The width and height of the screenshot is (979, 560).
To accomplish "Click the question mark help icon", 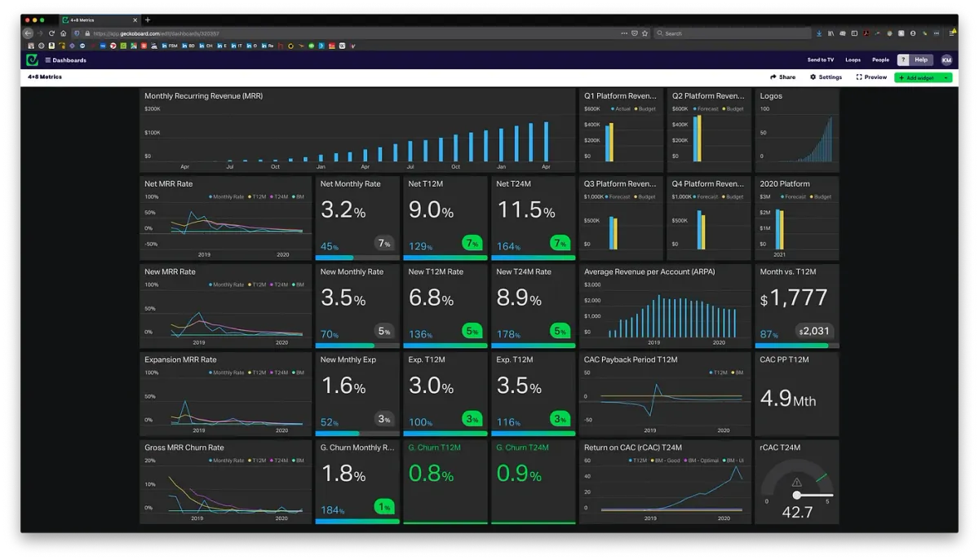I will coord(904,60).
